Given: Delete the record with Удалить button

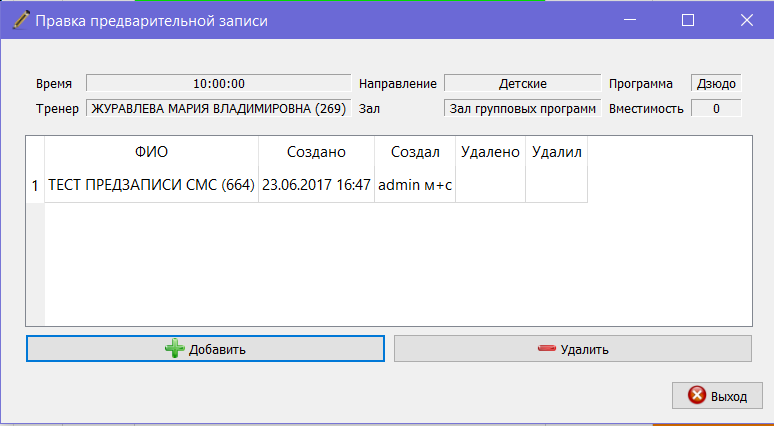Looking at the screenshot, I should pyautogui.click(x=573, y=349).
